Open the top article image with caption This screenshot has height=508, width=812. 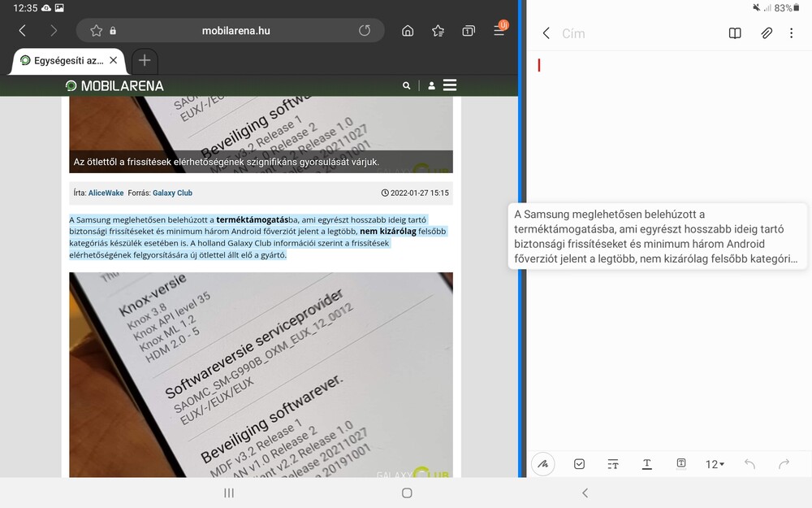coord(261,134)
